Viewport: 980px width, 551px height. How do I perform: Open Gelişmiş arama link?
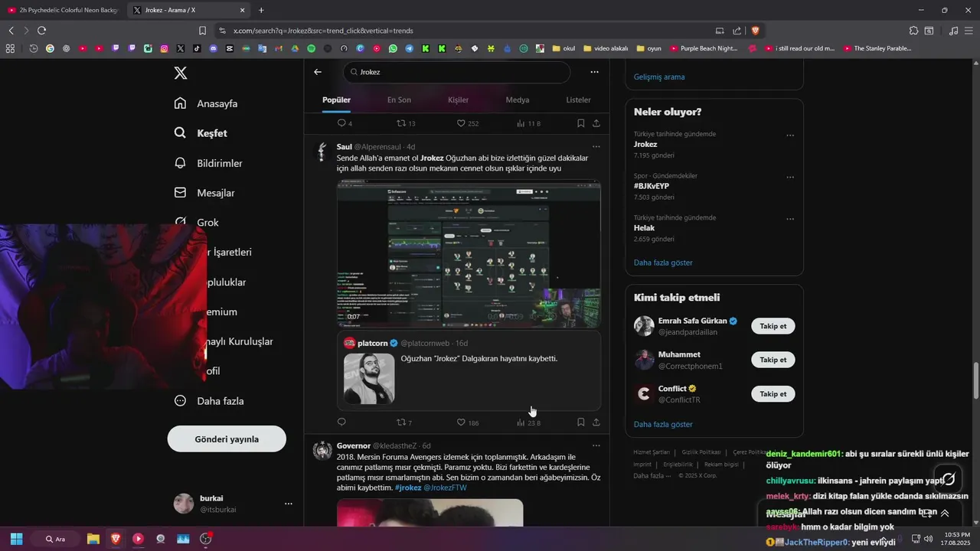coord(659,77)
